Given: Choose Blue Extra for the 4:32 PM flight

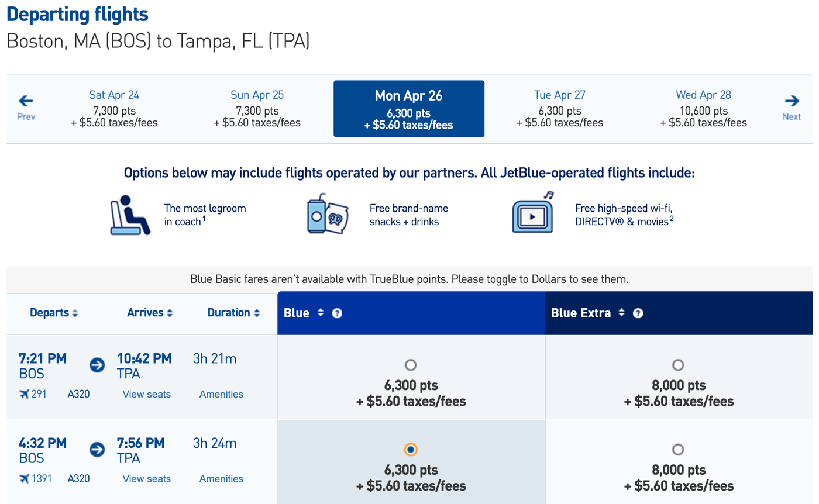Looking at the screenshot, I should point(677,449).
